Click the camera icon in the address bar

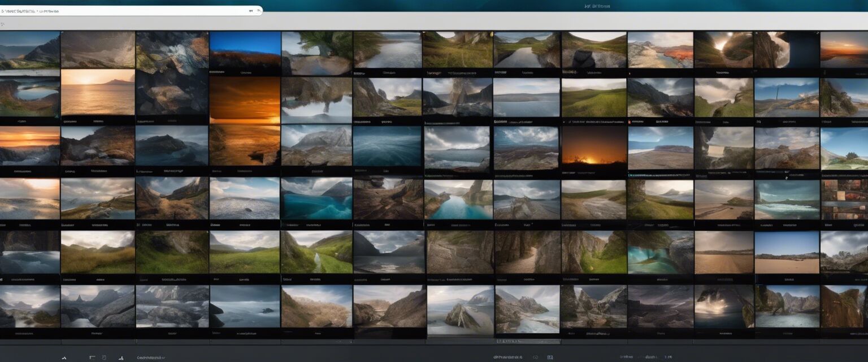(x=251, y=10)
